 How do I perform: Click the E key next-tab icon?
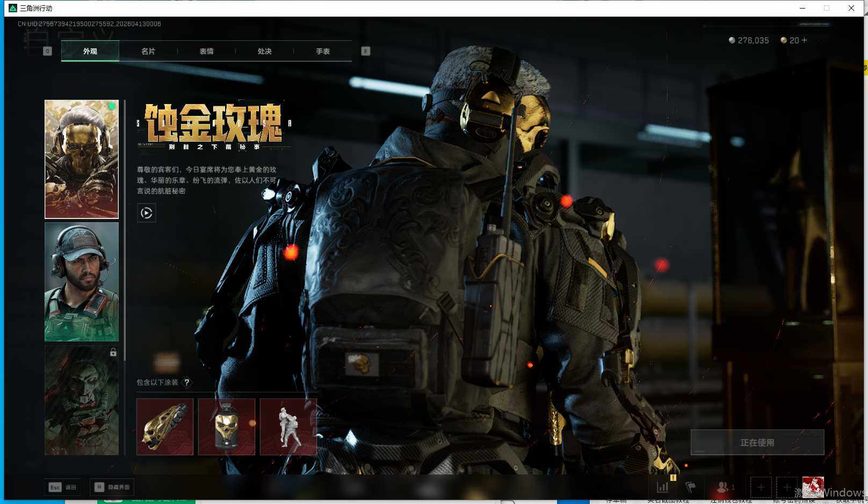pos(366,51)
